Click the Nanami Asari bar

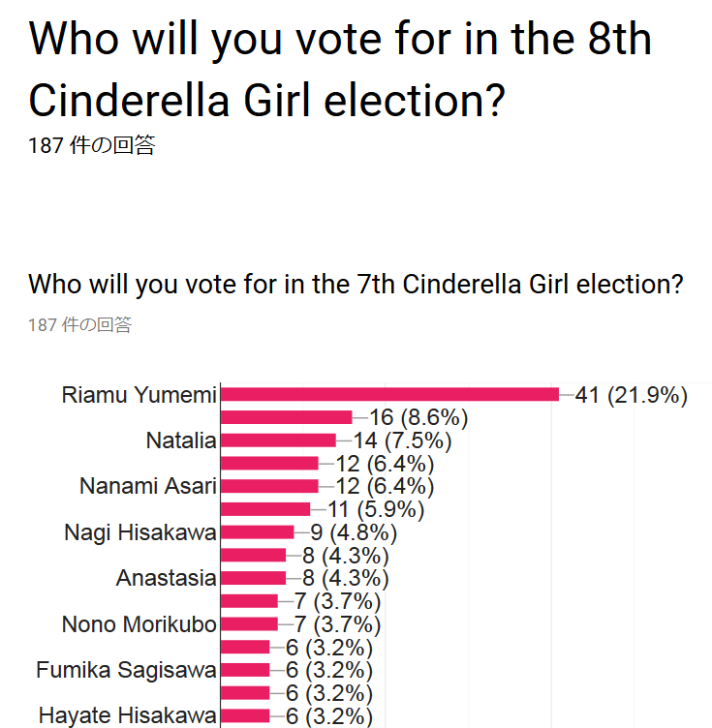click(x=269, y=486)
